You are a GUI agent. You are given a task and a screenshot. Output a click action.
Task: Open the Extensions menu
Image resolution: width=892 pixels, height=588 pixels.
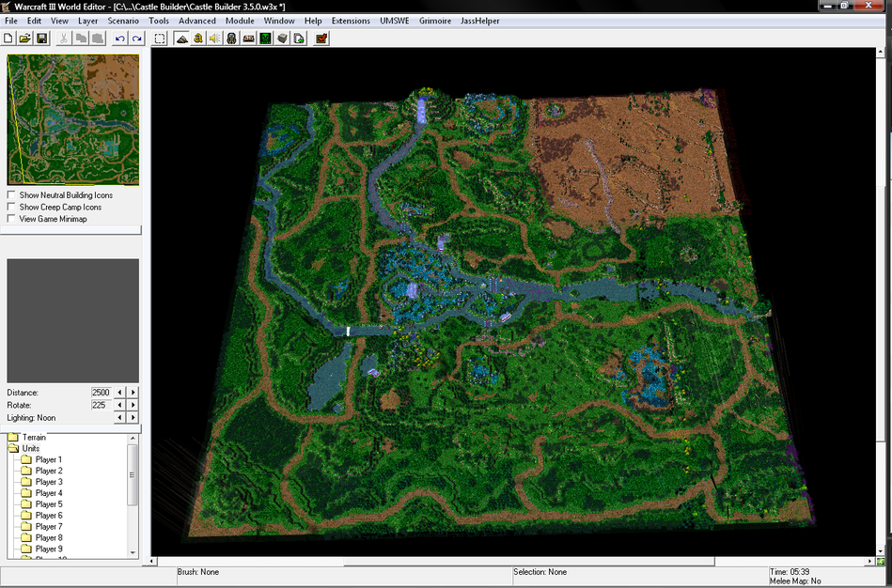click(351, 21)
